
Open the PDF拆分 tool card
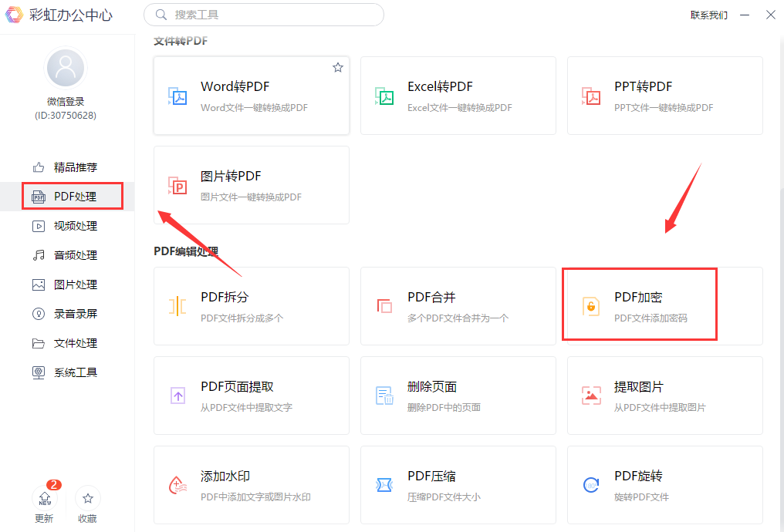pyautogui.click(x=252, y=306)
